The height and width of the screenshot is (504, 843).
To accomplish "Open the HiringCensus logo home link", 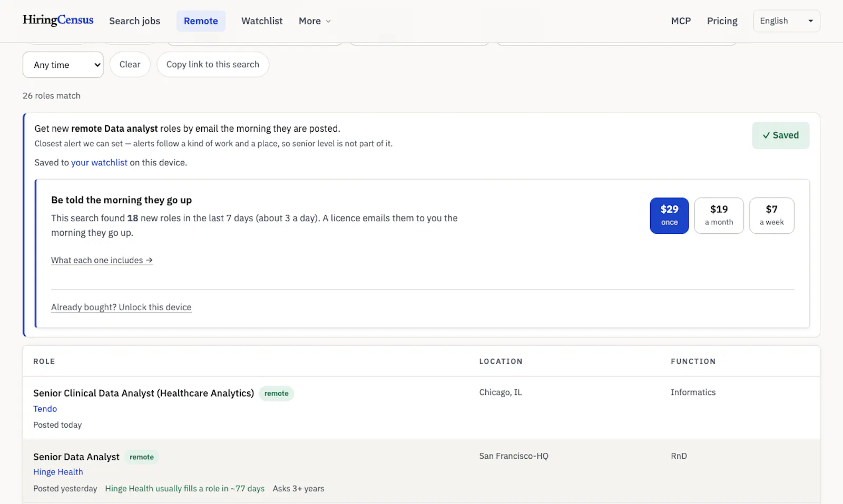I will point(58,20).
